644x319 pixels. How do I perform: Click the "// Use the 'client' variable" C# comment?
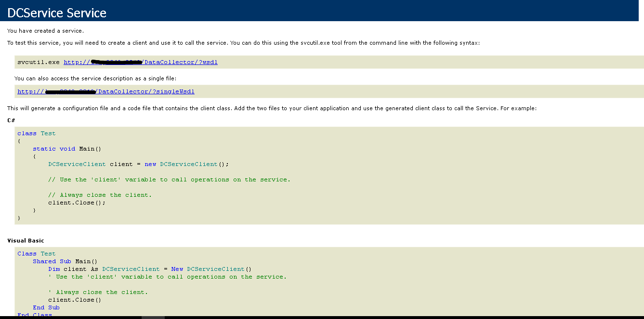pyautogui.click(x=169, y=179)
